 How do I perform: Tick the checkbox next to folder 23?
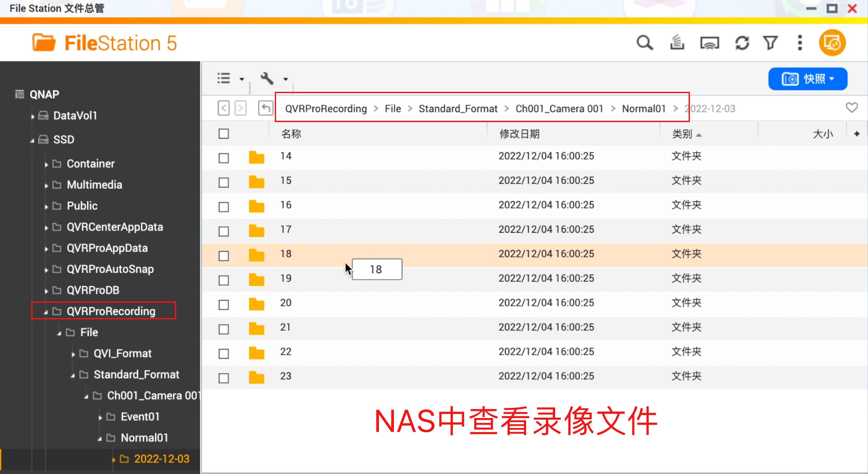(223, 378)
